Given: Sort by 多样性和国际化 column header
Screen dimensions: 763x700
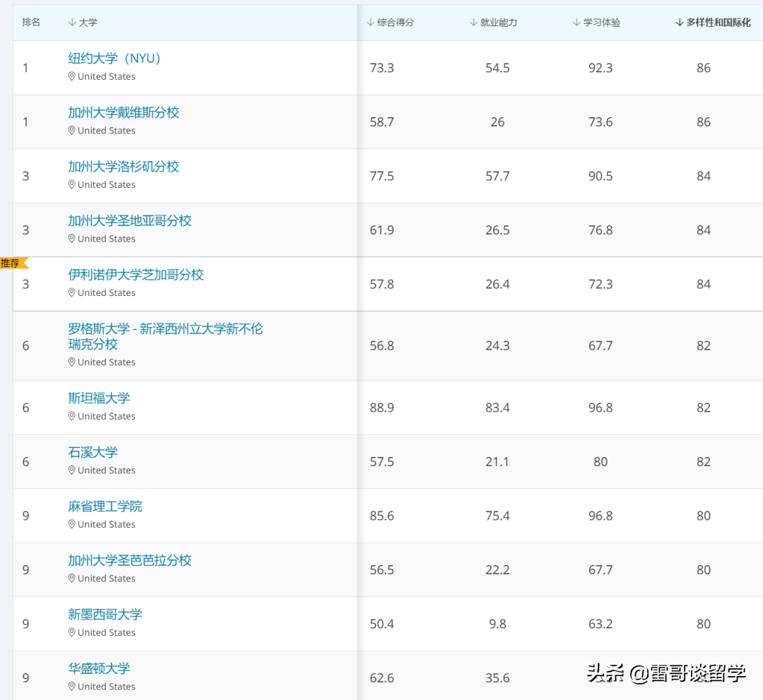Looking at the screenshot, I should [x=714, y=23].
